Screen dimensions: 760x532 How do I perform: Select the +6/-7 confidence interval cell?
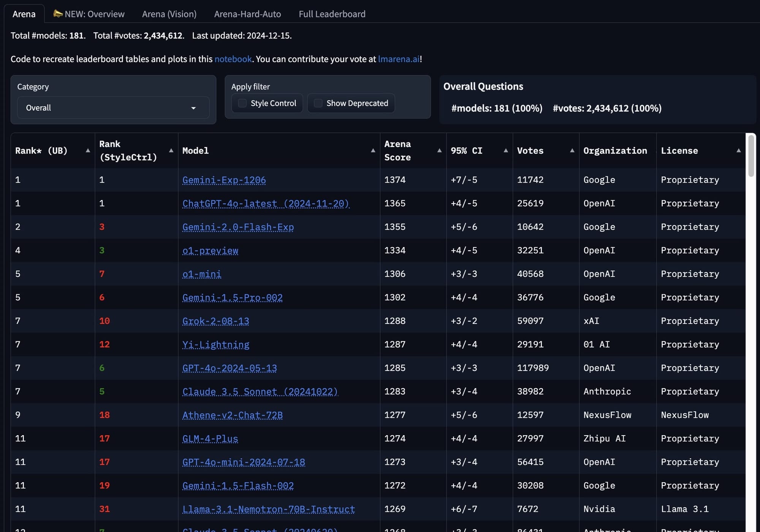click(480, 509)
